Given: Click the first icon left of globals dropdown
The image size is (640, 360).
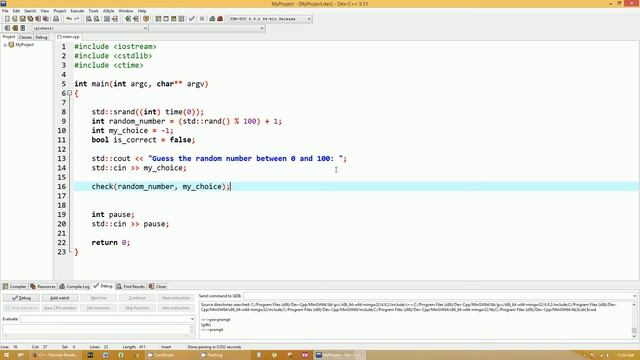Looking at the screenshot, I should (x=7, y=28).
